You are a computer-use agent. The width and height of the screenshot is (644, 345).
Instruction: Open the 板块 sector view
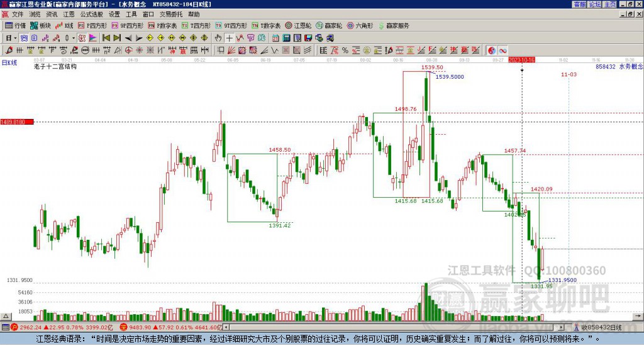point(40,25)
